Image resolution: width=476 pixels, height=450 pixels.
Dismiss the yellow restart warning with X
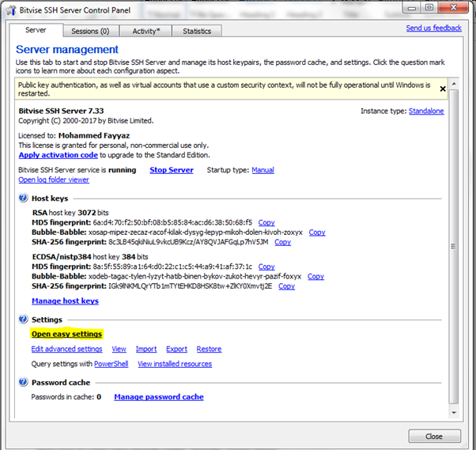[443, 89]
